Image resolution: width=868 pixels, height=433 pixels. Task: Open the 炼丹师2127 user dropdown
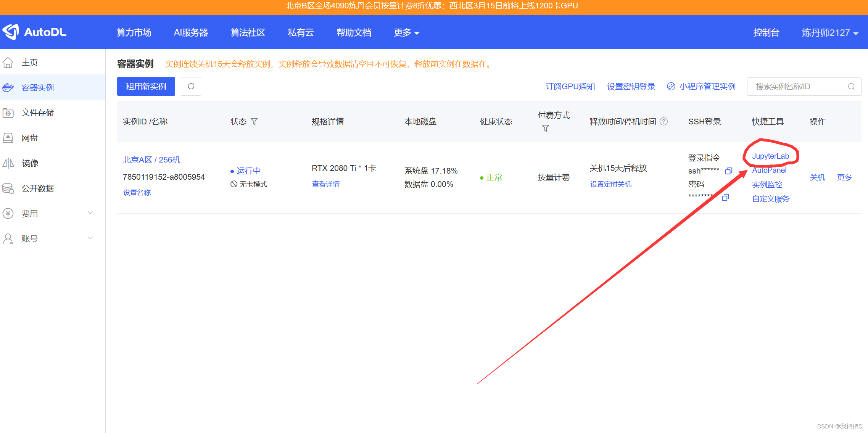(829, 32)
